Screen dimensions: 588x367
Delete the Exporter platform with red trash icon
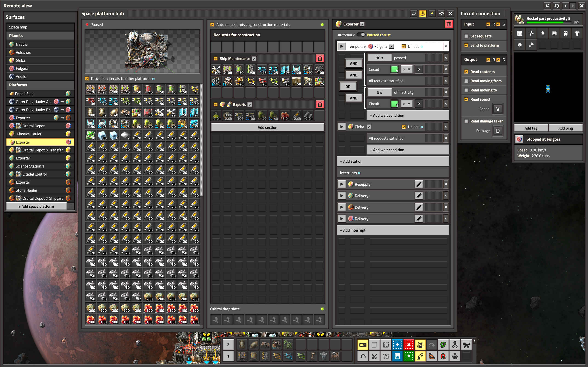click(449, 24)
